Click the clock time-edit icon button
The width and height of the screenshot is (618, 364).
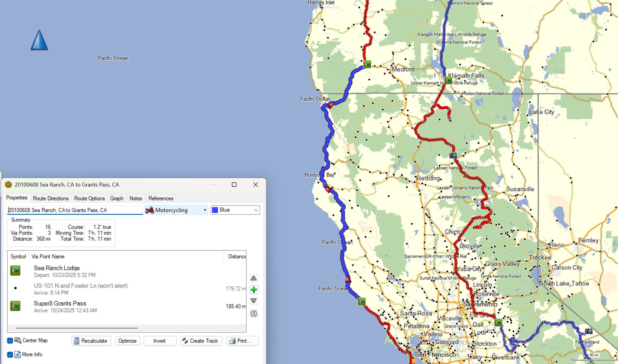coord(254,314)
